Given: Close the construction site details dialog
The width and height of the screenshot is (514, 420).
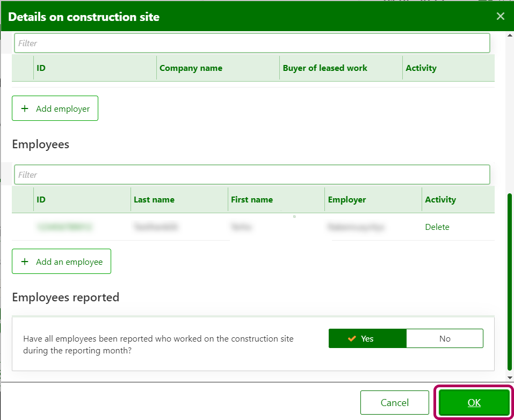Looking at the screenshot, I should tap(500, 16).
